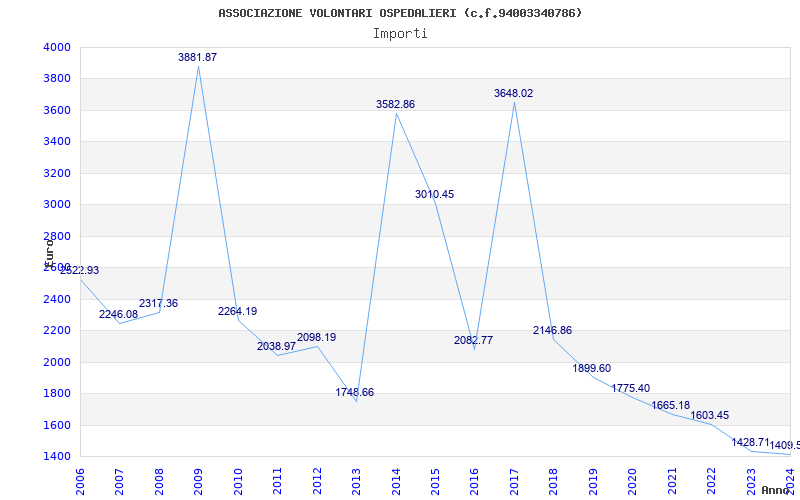This screenshot has height=500, width=800.
Task: Click the 2010 year axis label
Action: [238, 482]
